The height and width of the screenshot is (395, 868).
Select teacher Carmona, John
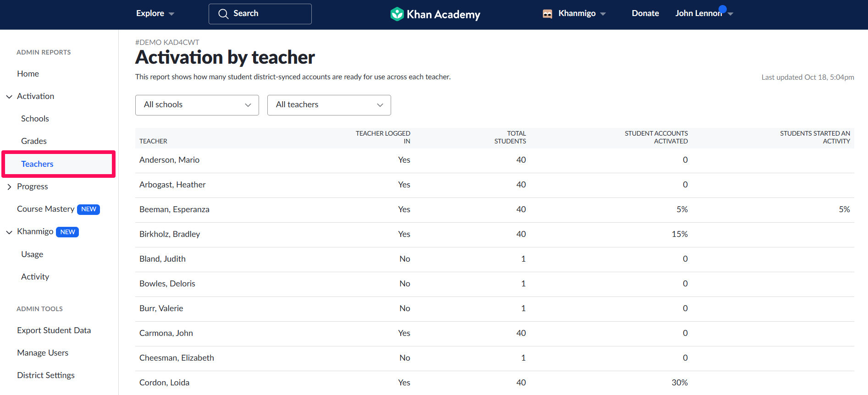pos(166,333)
